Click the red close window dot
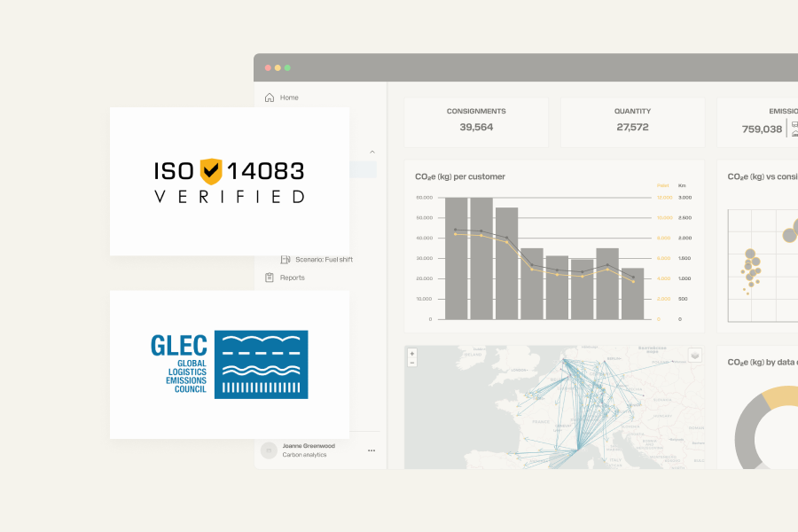 pos(268,67)
